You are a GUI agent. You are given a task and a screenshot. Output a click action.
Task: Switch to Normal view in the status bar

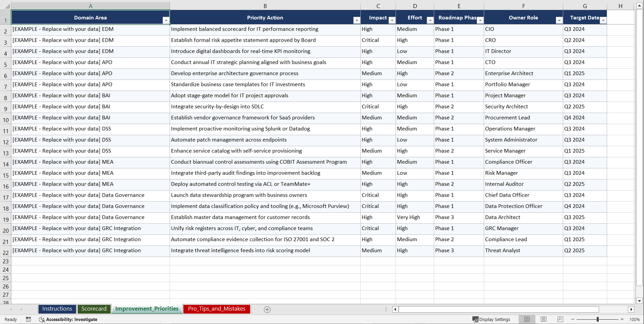tap(527, 319)
